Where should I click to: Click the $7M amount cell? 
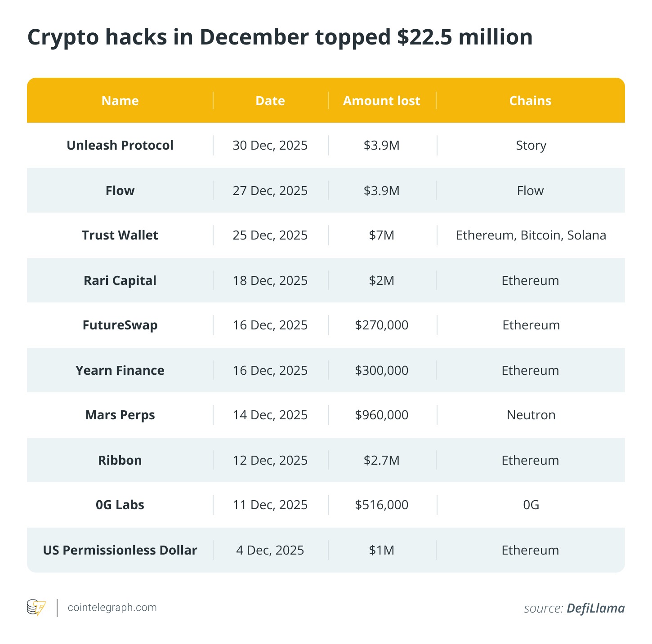click(382, 235)
